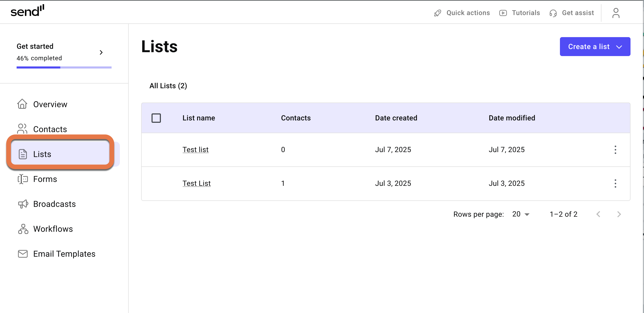Click the Broadcasts megaphone icon
Image resolution: width=644 pixels, height=313 pixels.
click(23, 204)
